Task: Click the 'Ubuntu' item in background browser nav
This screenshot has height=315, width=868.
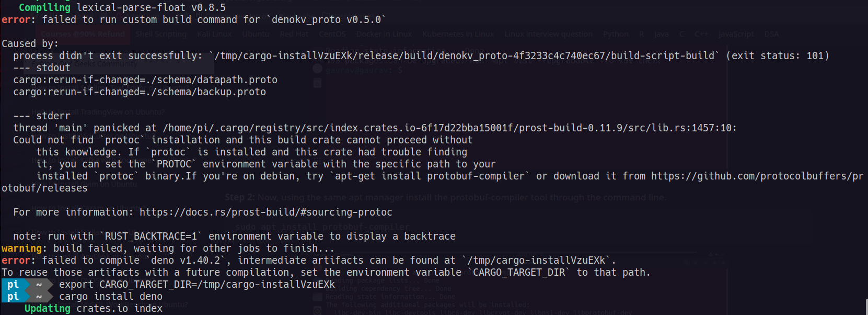Action: [256, 34]
